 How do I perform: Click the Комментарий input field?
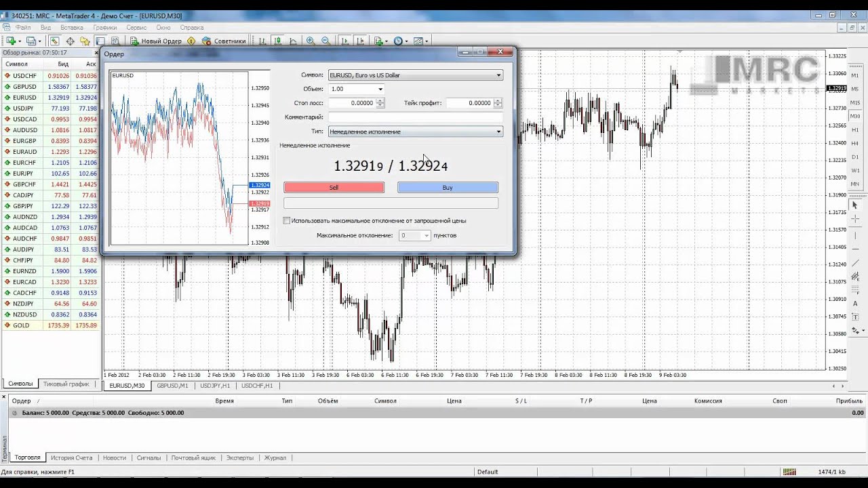416,117
